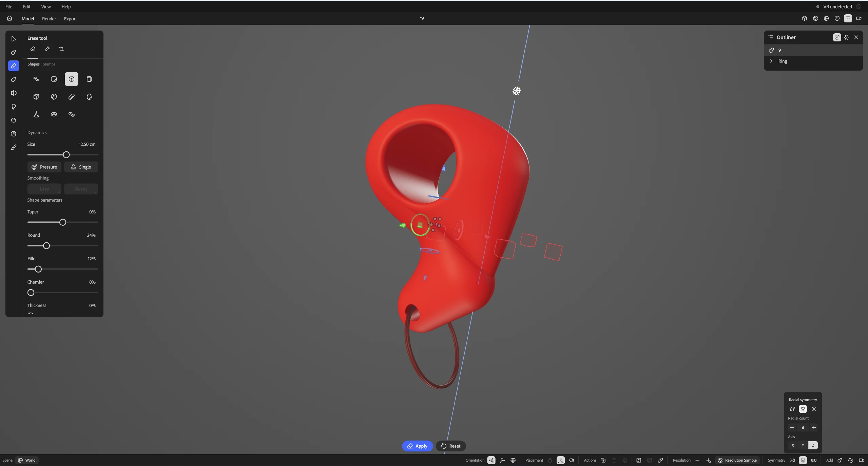The image size is (868, 466).
Task: Adjust the Round slider handle
Action: click(x=46, y=246)
